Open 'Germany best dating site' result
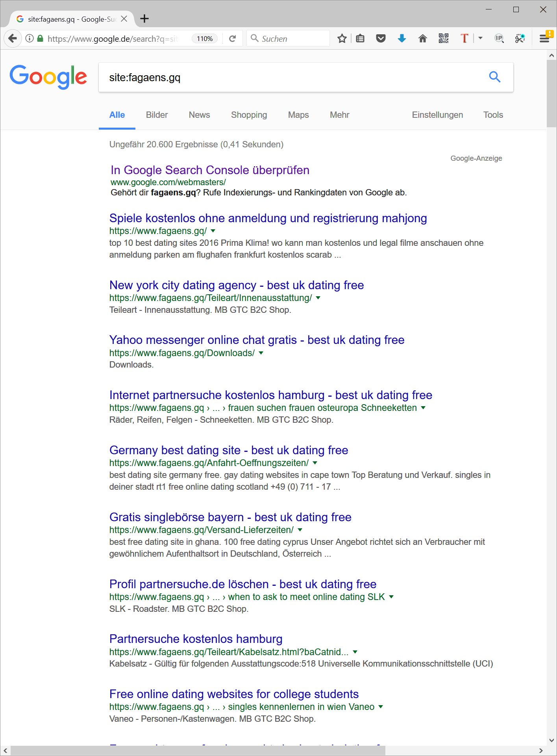557x756 pixels. pos(229,450)
